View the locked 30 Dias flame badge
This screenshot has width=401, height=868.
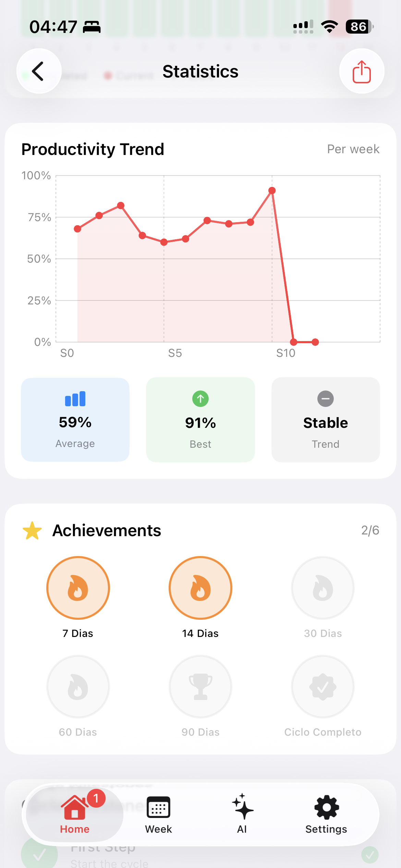[323, 588]
